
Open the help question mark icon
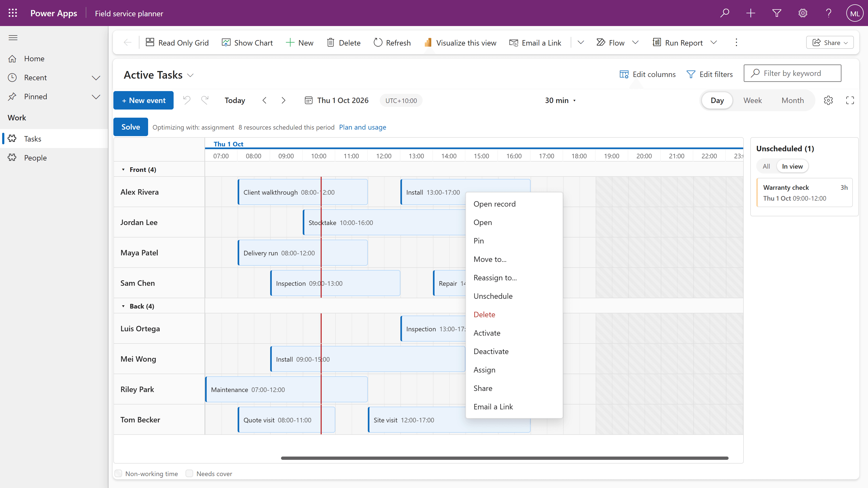[x=829, y=13]
